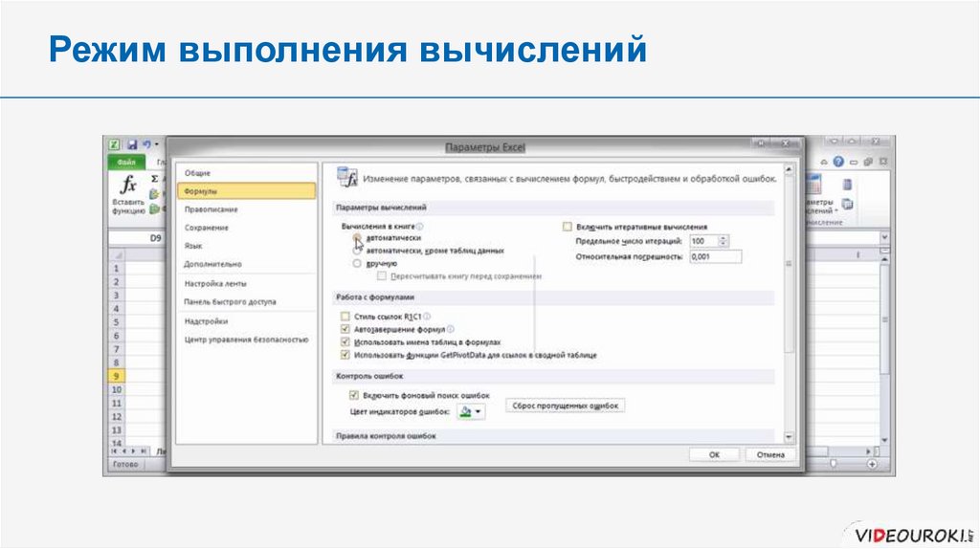Click the dialog scrollbar down arrow

coord(789,437)
